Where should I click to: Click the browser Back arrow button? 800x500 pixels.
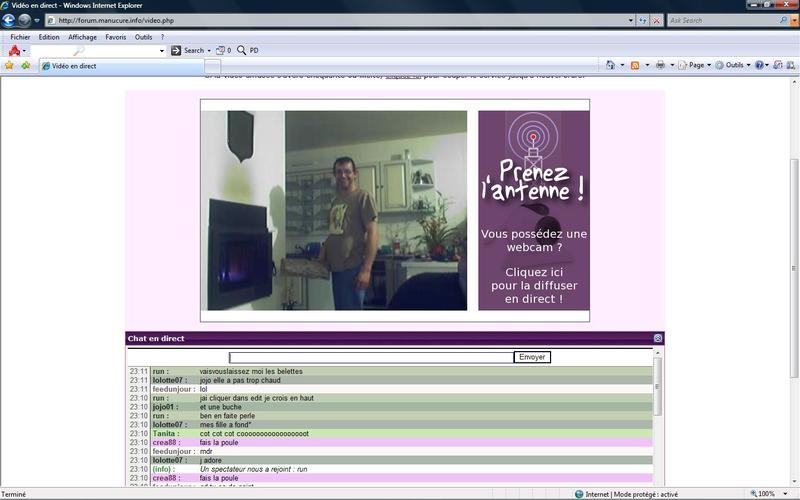pos(9,20)
